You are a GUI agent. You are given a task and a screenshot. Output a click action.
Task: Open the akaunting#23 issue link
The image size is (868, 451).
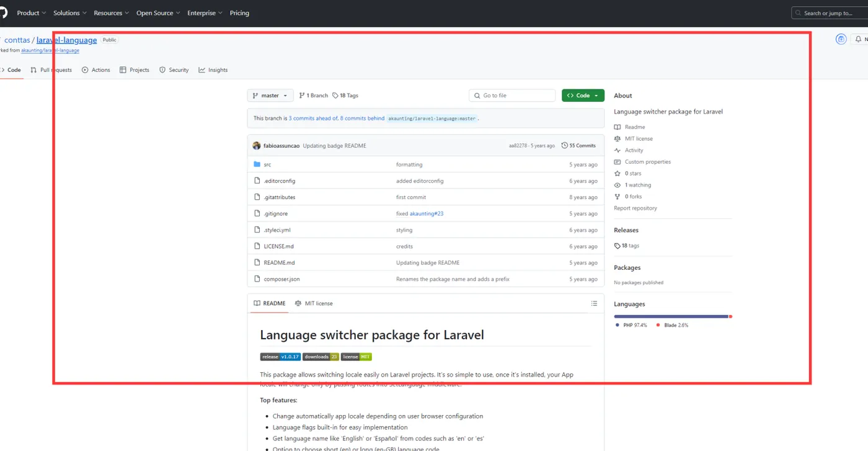pos(427,213)
